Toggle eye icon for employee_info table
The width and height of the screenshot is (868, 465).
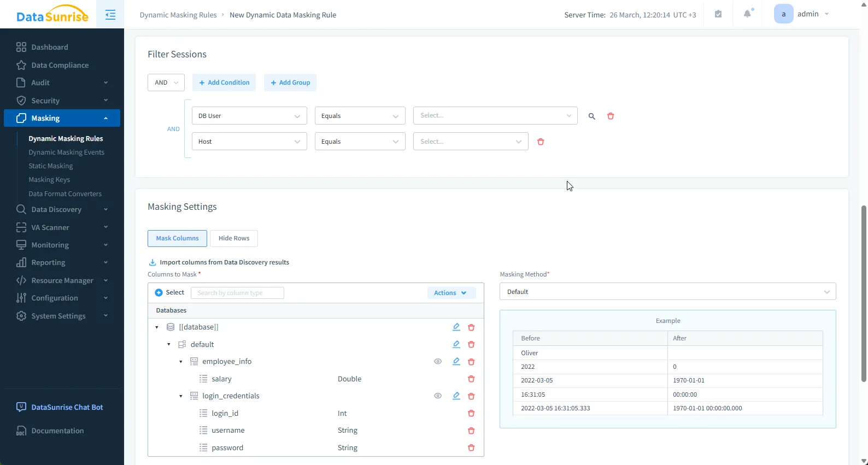438,362
